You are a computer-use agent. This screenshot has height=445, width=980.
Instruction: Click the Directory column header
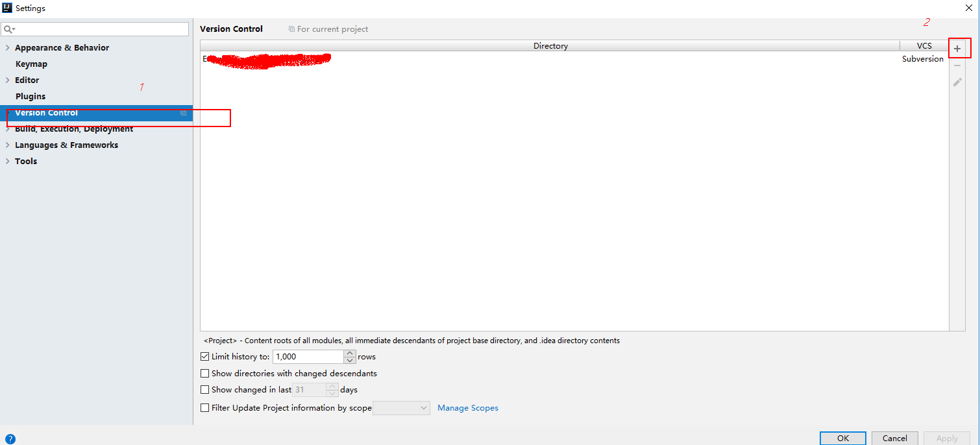(550, 46)
